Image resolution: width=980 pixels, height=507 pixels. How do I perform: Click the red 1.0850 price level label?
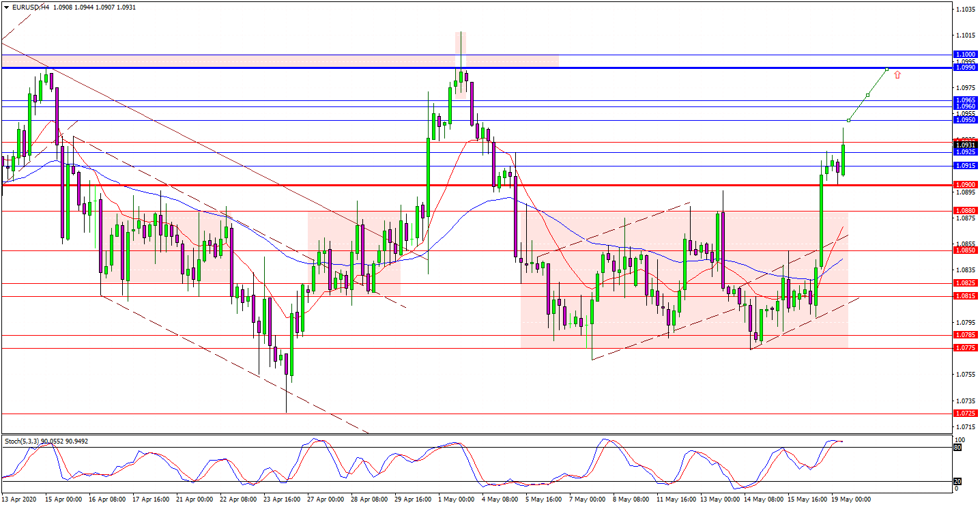[965, 250]
